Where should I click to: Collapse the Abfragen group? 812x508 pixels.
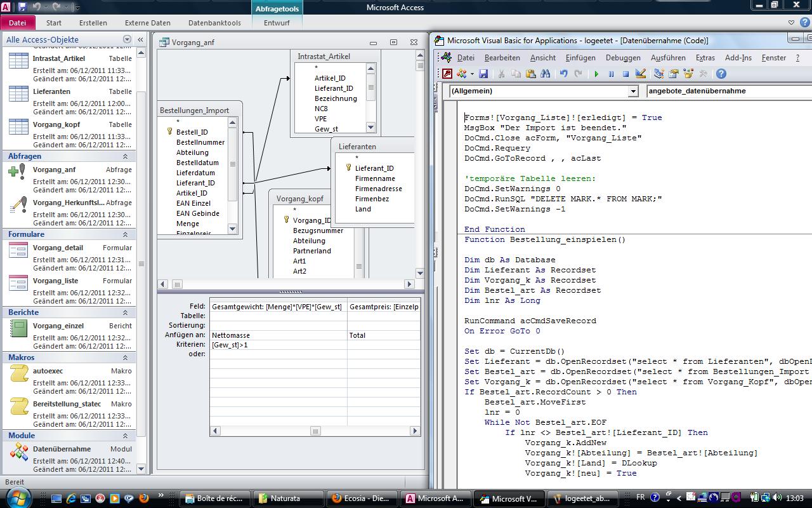(125, 156)
